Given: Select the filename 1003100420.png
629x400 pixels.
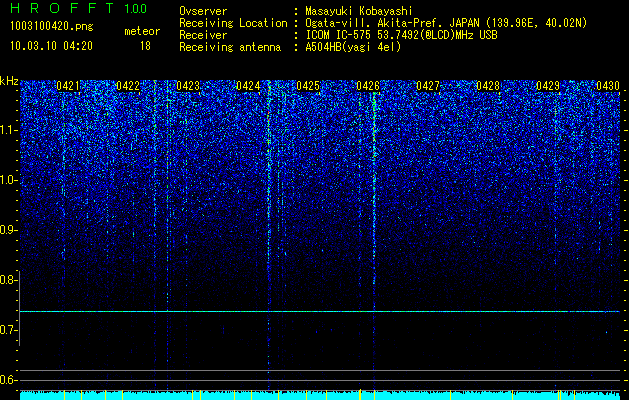Looking at the screenshot, I should 52,26.
